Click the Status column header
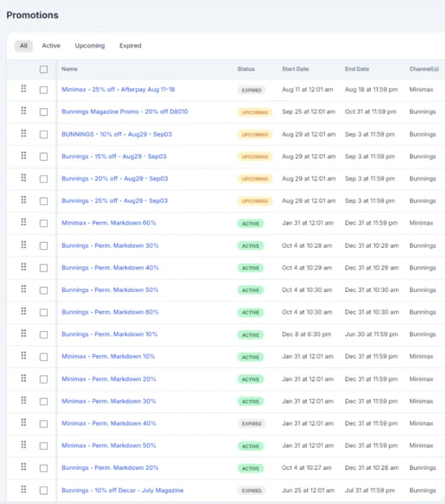 (x=246, y=69)
